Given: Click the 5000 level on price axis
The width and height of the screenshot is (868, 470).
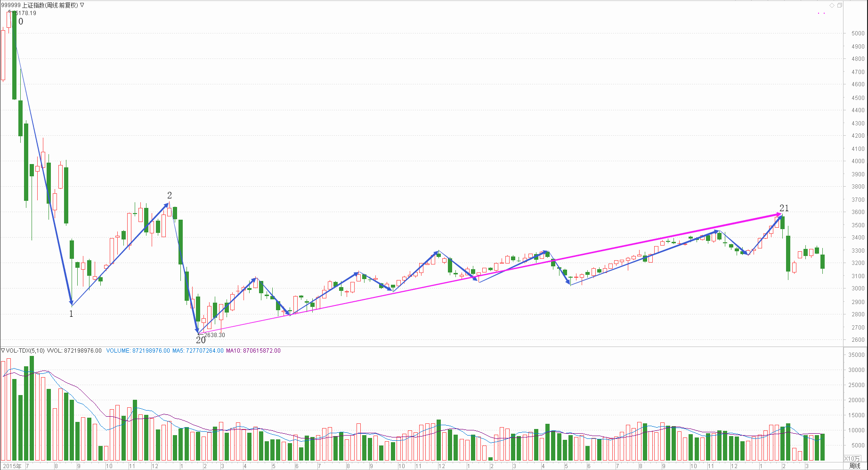Looking at the screenshot, I should (858, 33).
